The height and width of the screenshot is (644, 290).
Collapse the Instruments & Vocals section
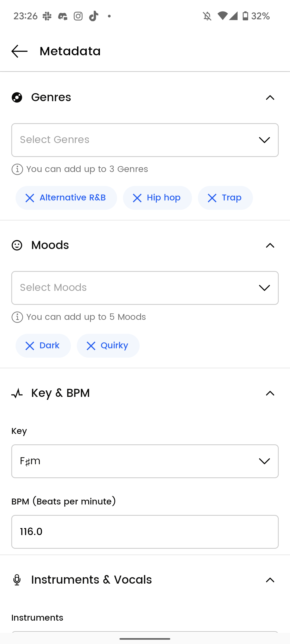tap(270, 580)
